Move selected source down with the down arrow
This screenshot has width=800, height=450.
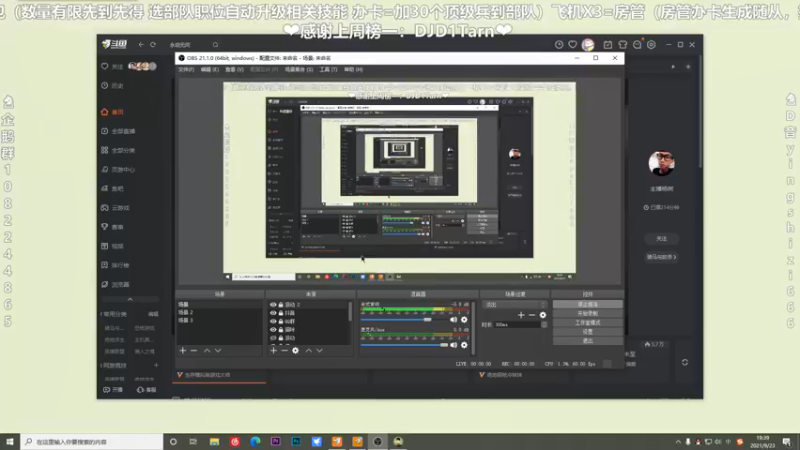point(319,351)
